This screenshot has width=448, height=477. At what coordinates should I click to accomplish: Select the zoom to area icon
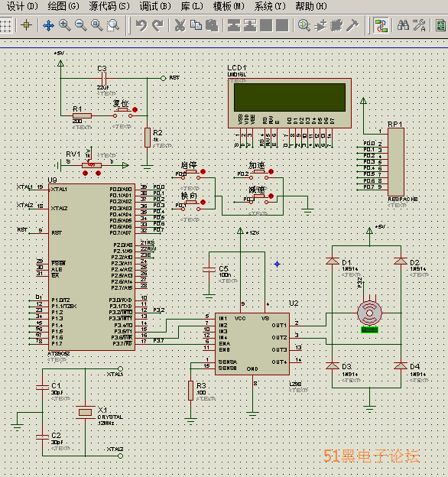tap(113, 25)
